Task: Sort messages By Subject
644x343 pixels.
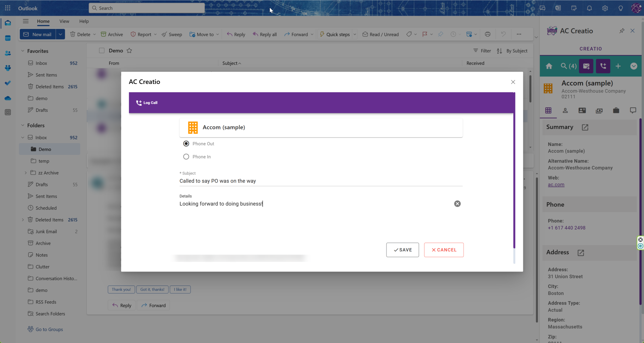Action: [x=512, y=51]
